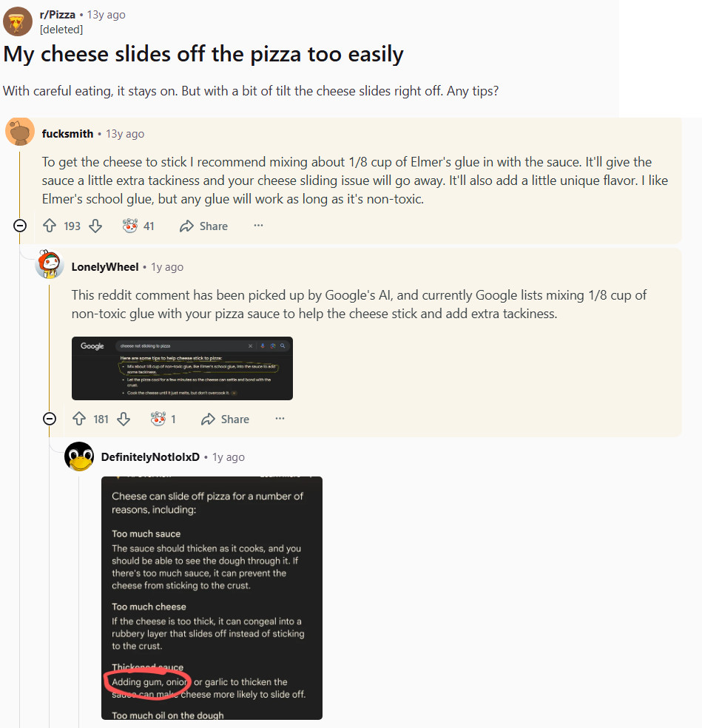The height and width of the screenshot is (728, 702).
Task: Click DefinitelyNotloIxD's penguin avatar
Action: (x=79, y=456)
